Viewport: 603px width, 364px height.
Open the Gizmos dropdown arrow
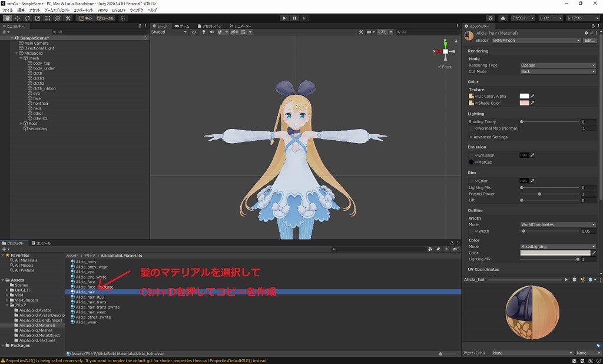point(391,32)
